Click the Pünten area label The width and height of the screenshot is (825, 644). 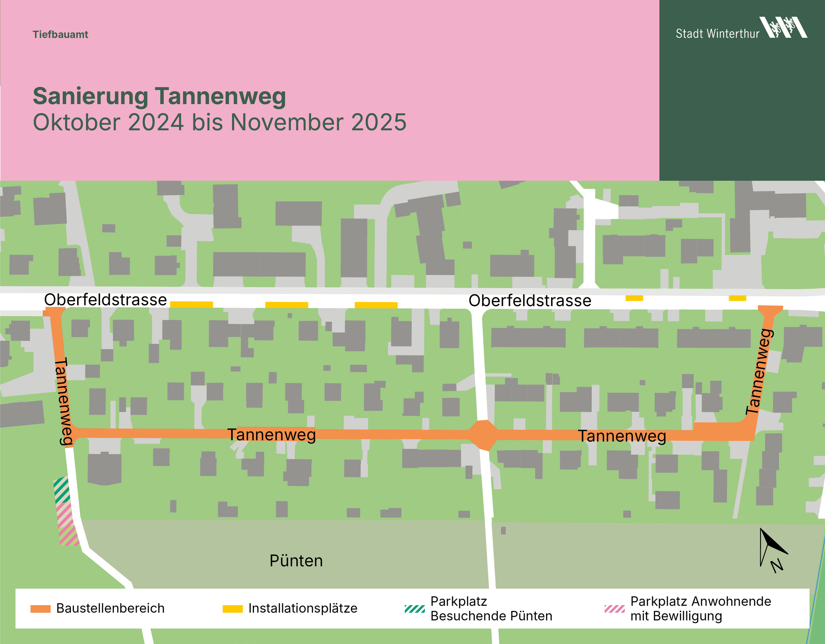296,561
